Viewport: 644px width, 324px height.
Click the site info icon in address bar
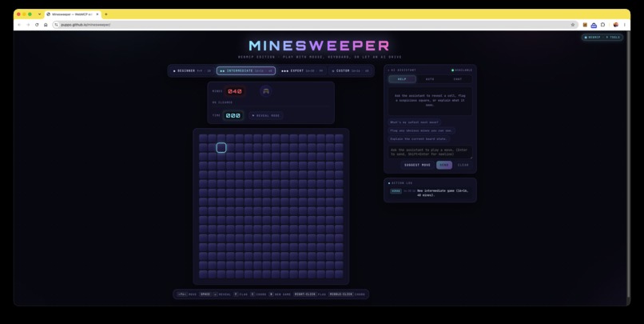pos(56,25)
